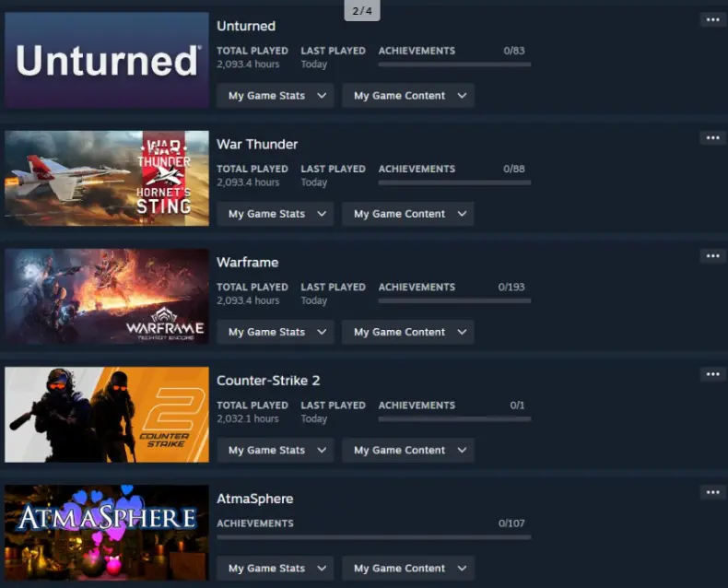Expand My Game Stats for Unturned
This screenshot has height=588, width=728.
pyautogui.click(x=275, y=96)
